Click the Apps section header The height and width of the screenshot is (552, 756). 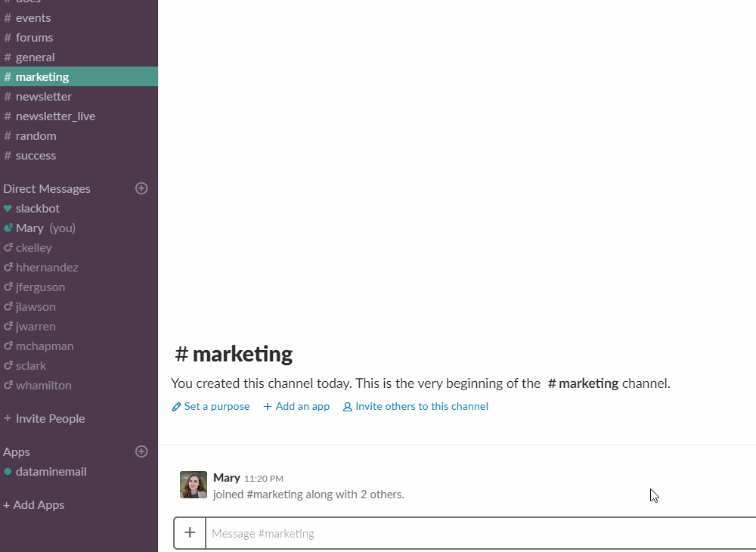[x=17, y=451]
